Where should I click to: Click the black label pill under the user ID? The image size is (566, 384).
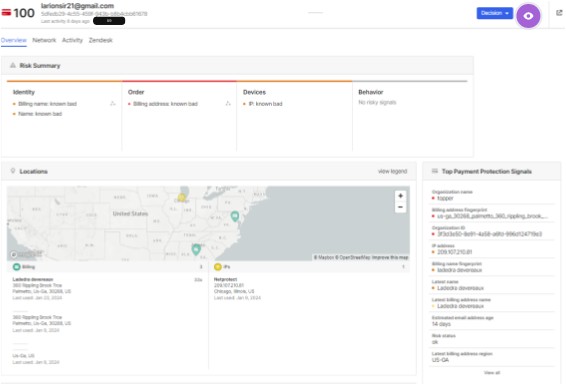(109, 21)
